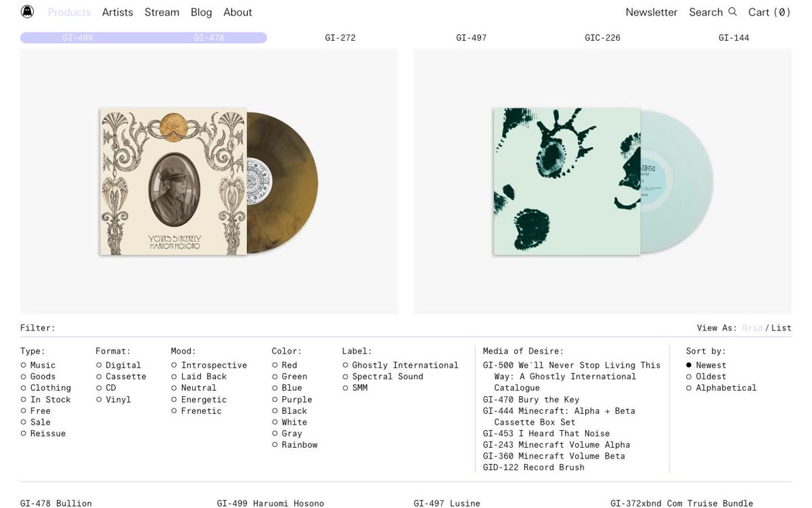
Task: Filter type by Clothing
Action: [45, 388]
